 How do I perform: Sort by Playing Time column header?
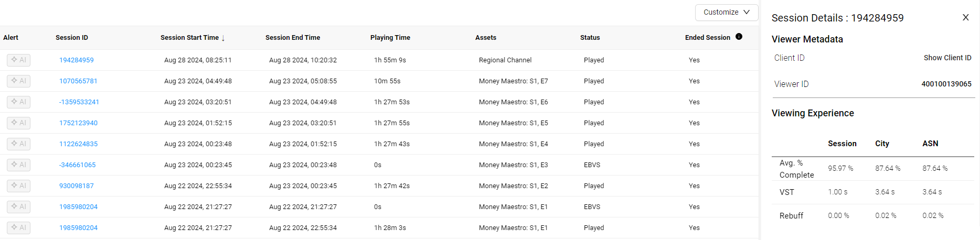coord(390,38)
